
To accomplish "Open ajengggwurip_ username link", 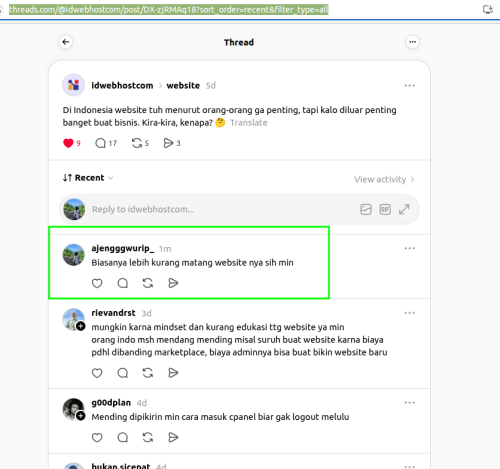I will click(x=123, y=249).
